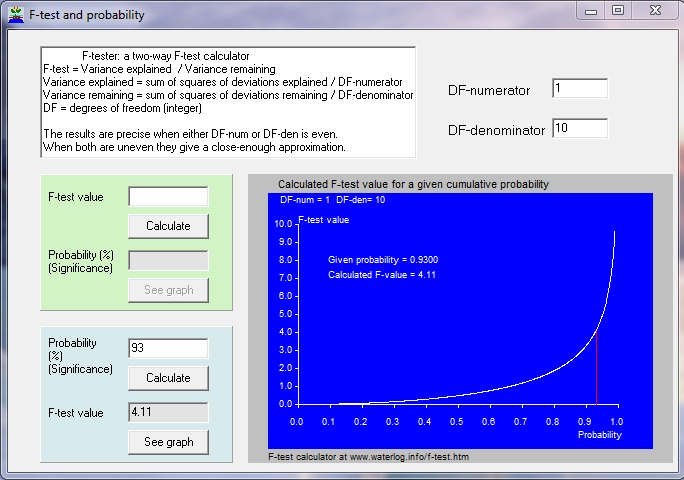
Task: Click the 0.0 tick on the x-axis
Action: tap(297, 422)
